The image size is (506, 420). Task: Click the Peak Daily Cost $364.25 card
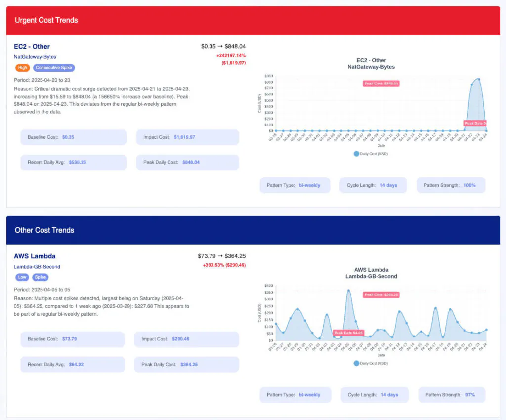187,364
